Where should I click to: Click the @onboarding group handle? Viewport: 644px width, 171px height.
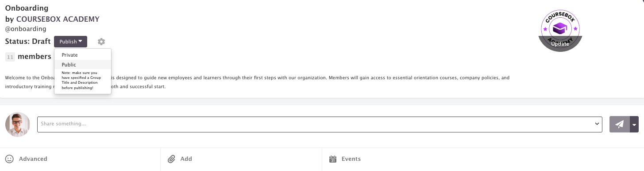26,29
